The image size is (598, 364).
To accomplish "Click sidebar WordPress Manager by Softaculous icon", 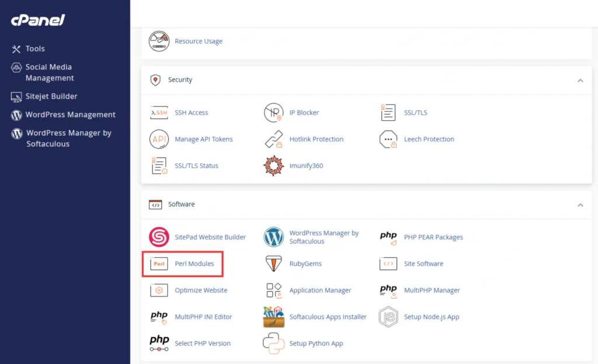I will tap(17, 133).
